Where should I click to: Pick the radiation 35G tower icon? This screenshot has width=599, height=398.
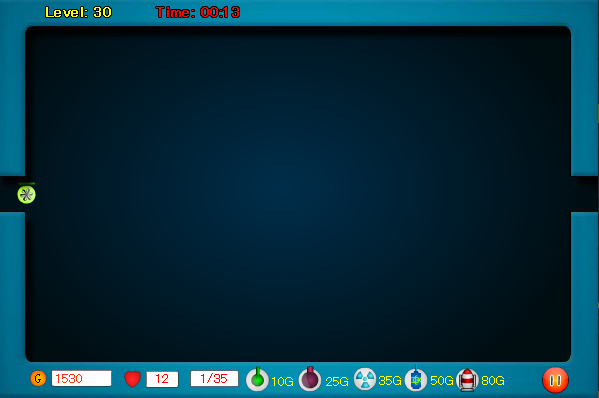pyautogui.click(x=365, y=379)
